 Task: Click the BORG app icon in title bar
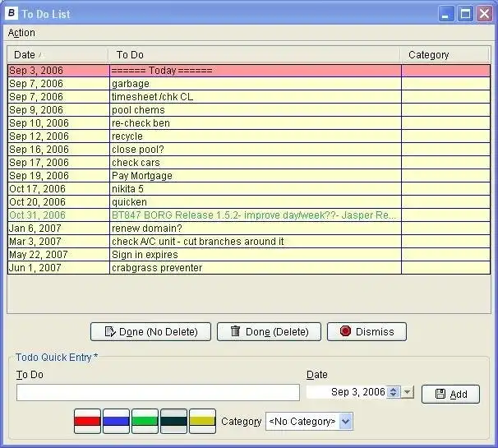click(x=12, y=13)
